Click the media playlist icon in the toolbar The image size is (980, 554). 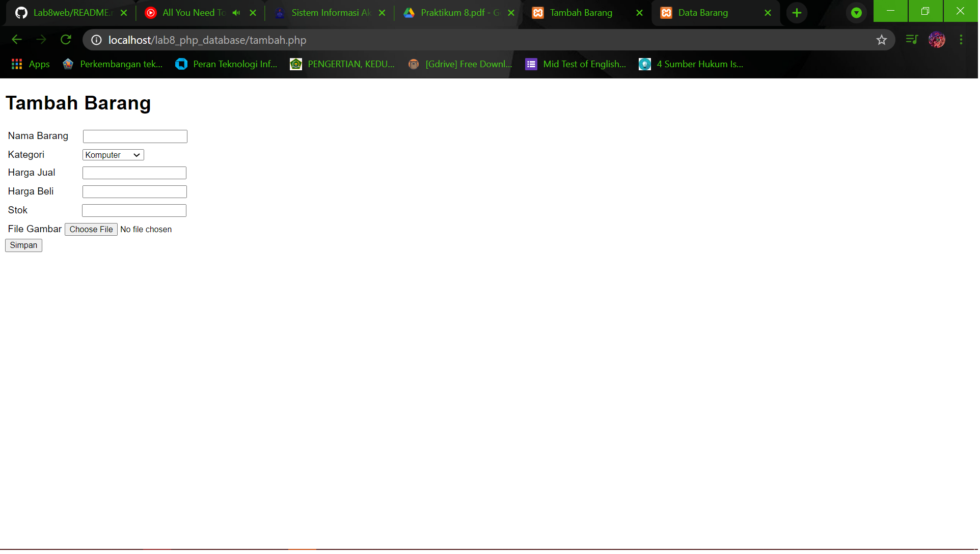[912, 40]
